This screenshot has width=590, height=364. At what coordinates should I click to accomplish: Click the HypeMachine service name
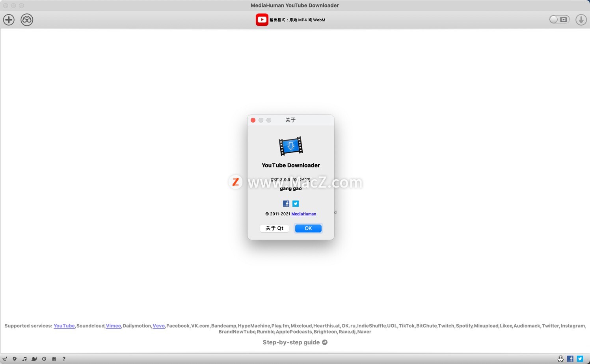click(x=254, y=326)
